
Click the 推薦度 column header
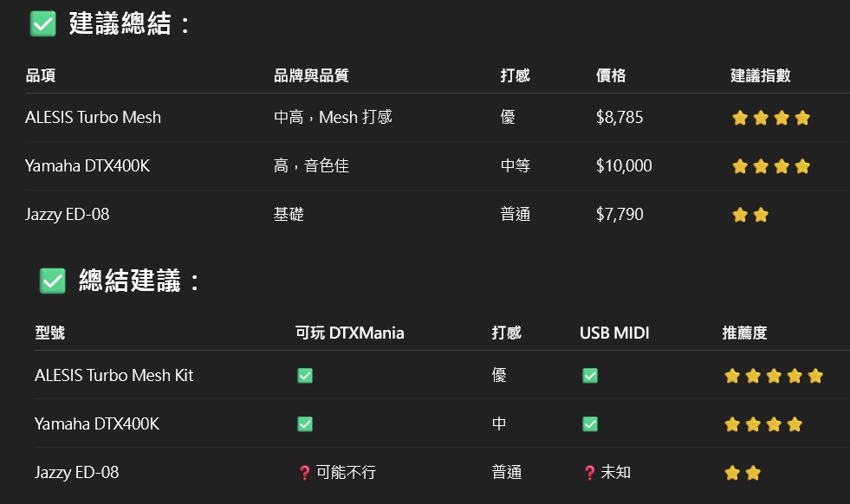(x=745, y=333)
